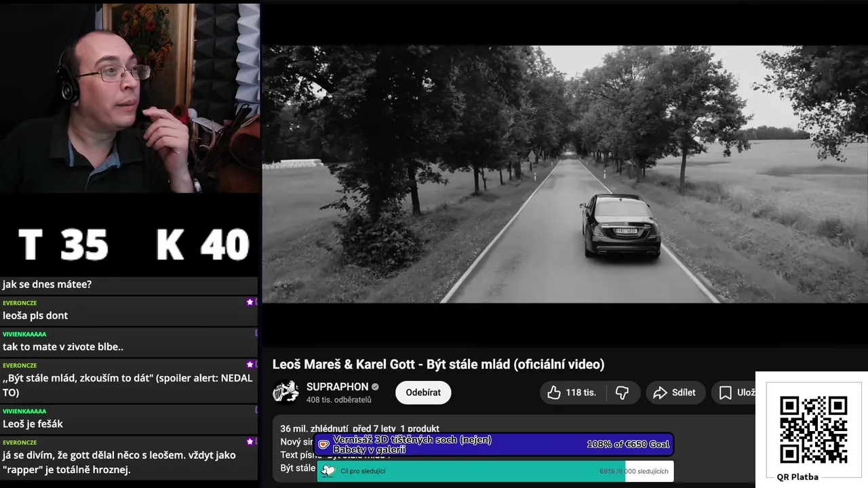
Task: Click the 'QR Platba' label
Action: click(797, 476)
